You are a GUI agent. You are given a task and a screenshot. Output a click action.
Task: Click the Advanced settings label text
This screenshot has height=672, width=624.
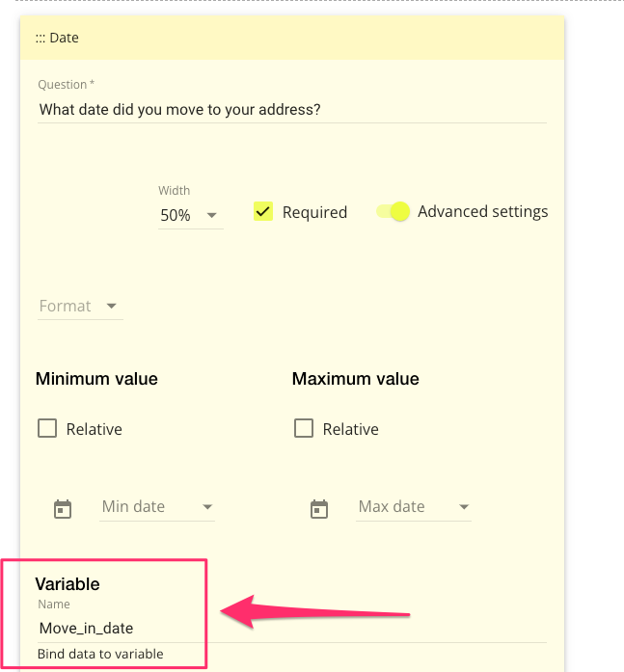pyautogui.click(x=482, y=212)
